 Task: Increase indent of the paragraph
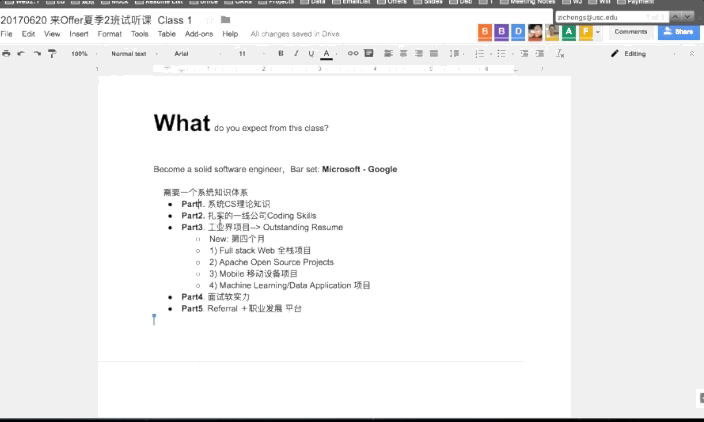tap(540, 53)
